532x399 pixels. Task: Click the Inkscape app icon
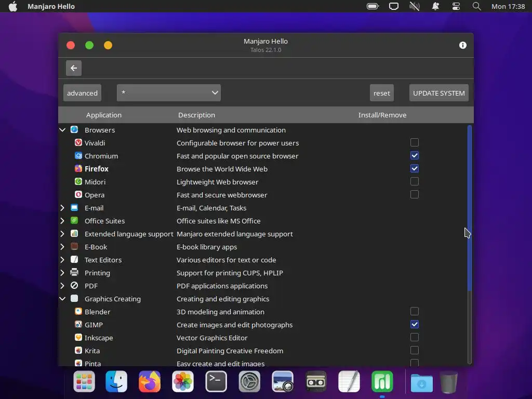click(x=78, y=338)
